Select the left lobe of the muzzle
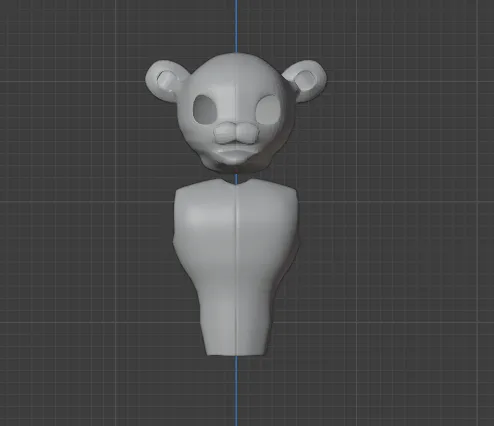The height and width of the screenshot is (426, 494). click(225, 133)
